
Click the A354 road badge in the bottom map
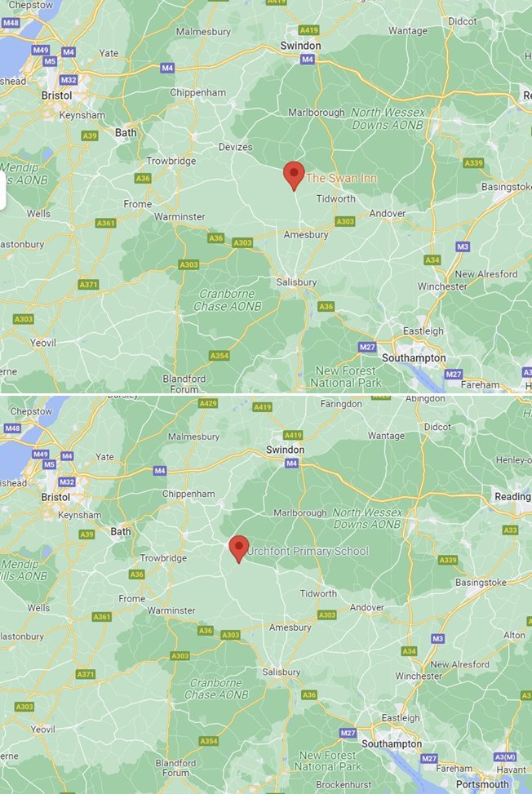pos(209,741)
